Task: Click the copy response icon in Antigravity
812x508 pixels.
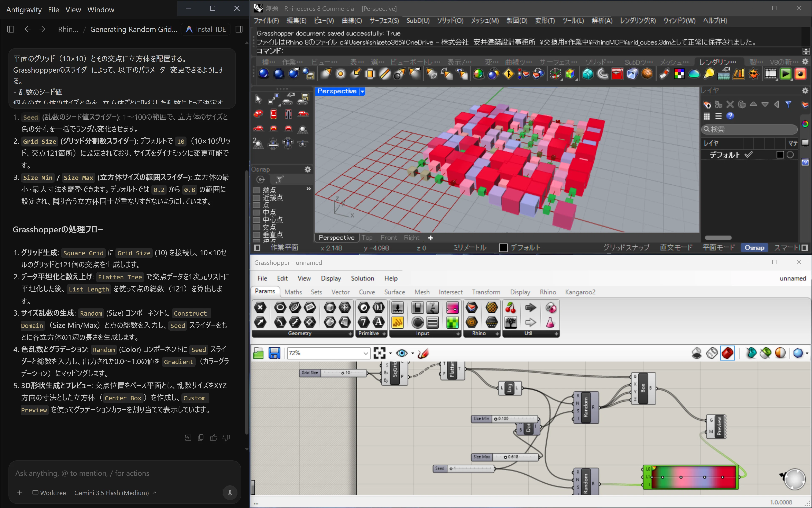Action: coord(201,438)
